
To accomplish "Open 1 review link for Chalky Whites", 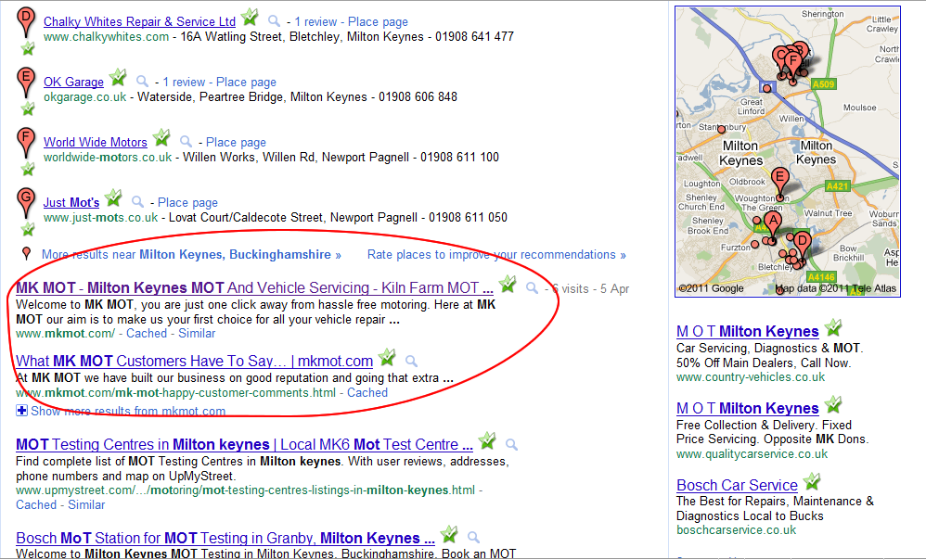I will 315,22.
